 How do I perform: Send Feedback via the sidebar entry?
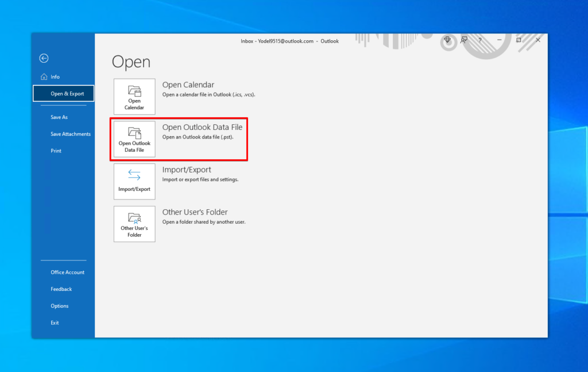coord(61,289)
